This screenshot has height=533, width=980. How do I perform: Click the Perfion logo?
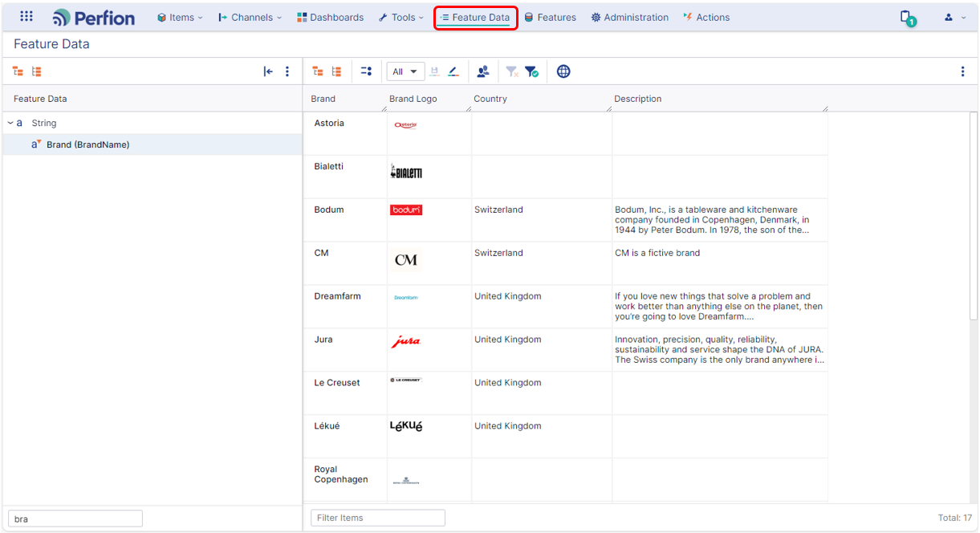(x=94, y=18)
